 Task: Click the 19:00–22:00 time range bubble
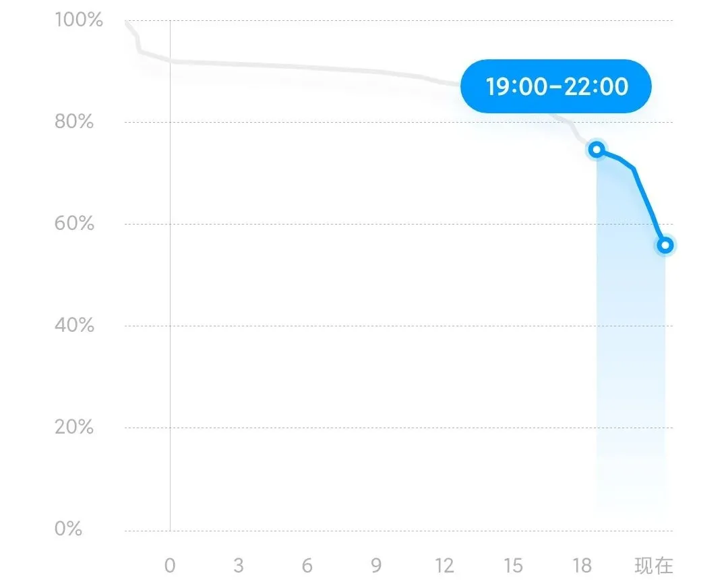point(555,86)
